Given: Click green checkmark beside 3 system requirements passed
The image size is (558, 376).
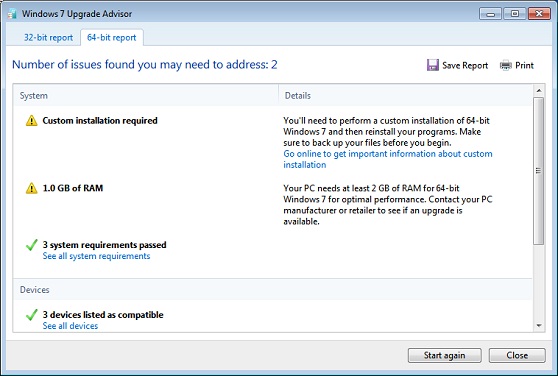Looking at the screenshot, I should tap(32, 245).
